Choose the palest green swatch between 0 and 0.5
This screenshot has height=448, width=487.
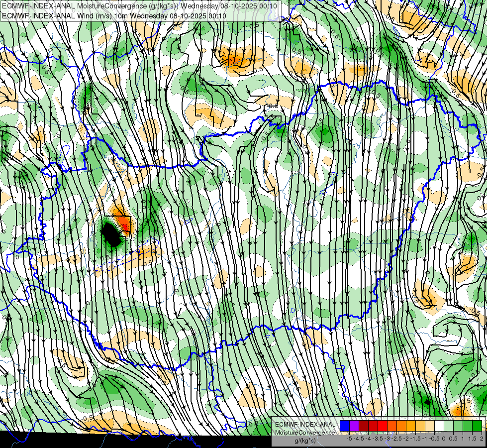(x=449, y=426)
